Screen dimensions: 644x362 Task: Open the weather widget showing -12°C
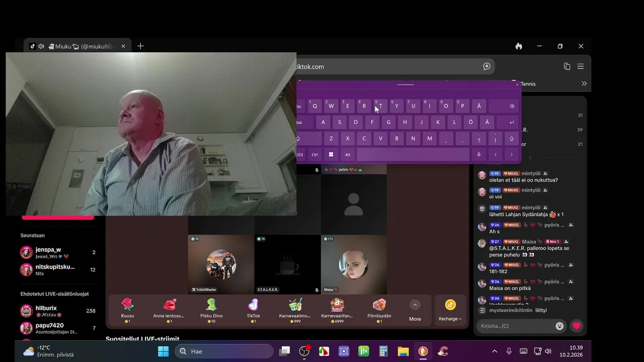(x=48, y=351)
